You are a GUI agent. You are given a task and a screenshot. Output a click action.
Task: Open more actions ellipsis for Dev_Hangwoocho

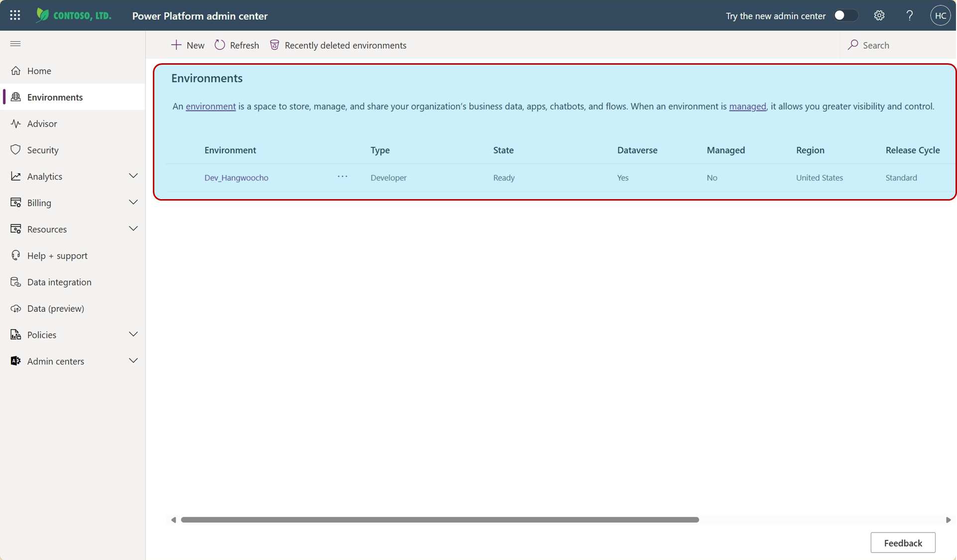coord(343,177)
